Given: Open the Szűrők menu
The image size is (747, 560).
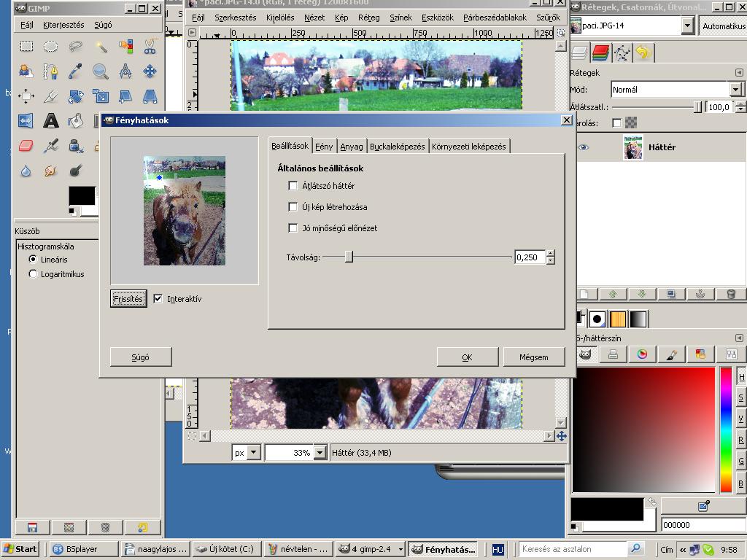Looking at the screenshot, I should [x=548, y=17].
